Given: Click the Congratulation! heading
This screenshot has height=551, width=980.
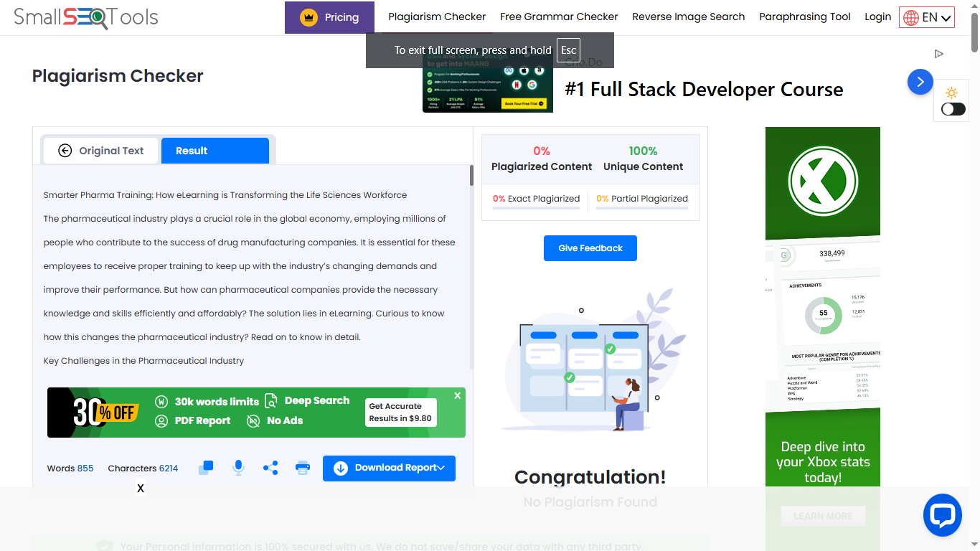Looking at the screenshot, I should point(590,477).
